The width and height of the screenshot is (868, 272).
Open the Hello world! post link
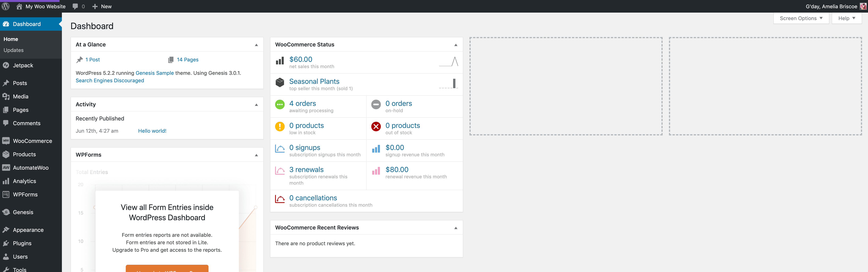click(x=152, y=131)
